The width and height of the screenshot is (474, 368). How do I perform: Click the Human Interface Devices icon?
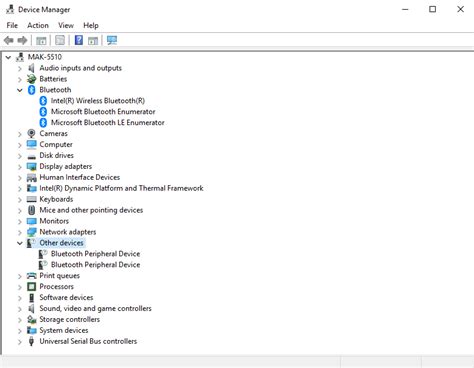[x=31, y=177]
